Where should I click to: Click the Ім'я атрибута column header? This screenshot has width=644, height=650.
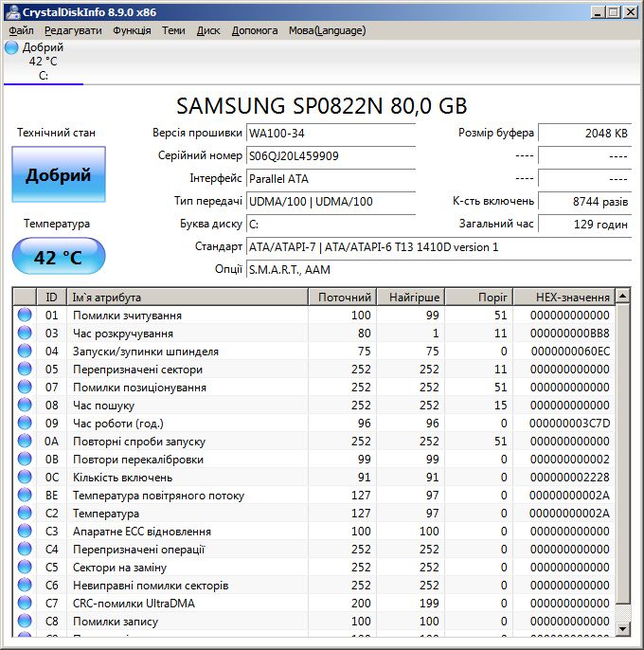coord(188,298)
